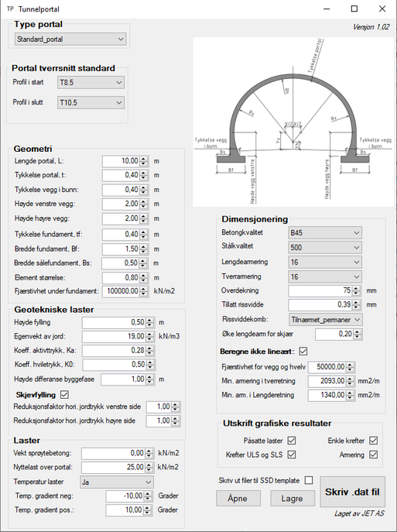
Task: Click the Høyde differanse byggefase stepper arrows
Action: coord(149,379)
